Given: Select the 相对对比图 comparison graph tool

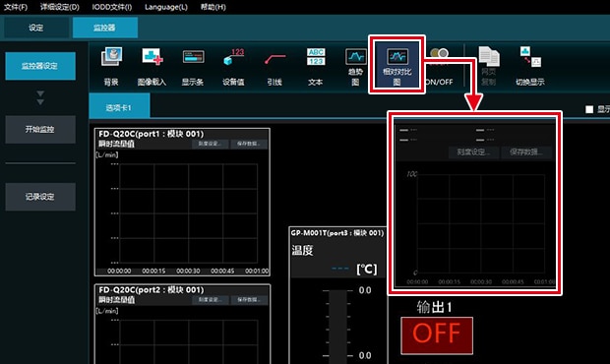Looking at the screenshot, I should pos(396,65).
